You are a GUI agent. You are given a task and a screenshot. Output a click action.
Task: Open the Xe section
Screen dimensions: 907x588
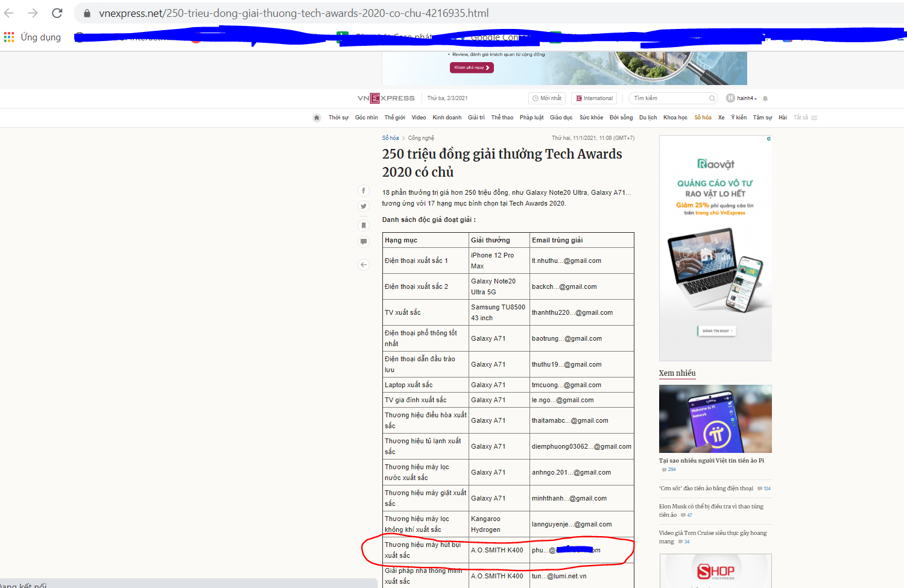point(721,118)
